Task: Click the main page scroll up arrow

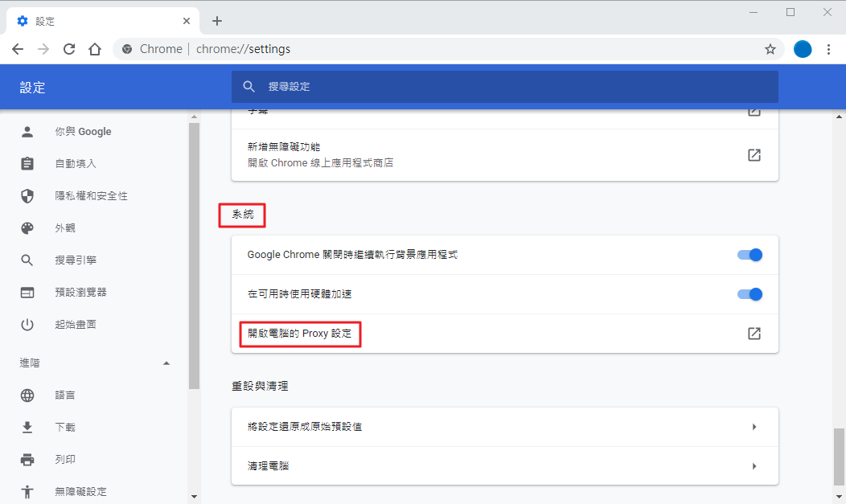Action: click(x=839, y=117)
